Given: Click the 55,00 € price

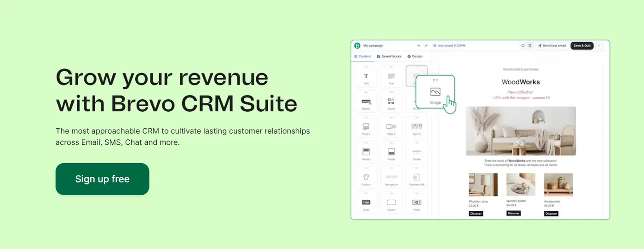Looking at the screenshot, I should pyautogui.click(x=549, y=206).
